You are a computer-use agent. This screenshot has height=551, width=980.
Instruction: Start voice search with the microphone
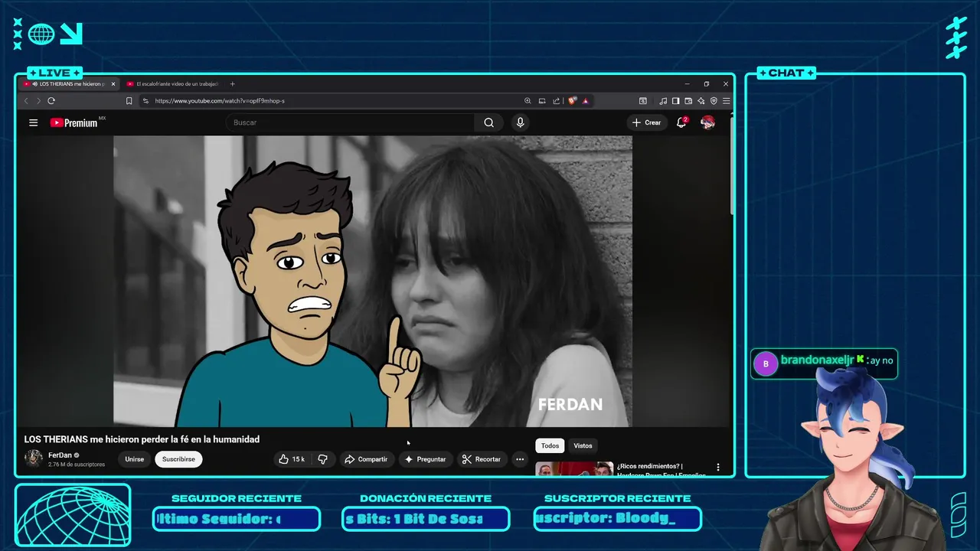click(520, 122)
